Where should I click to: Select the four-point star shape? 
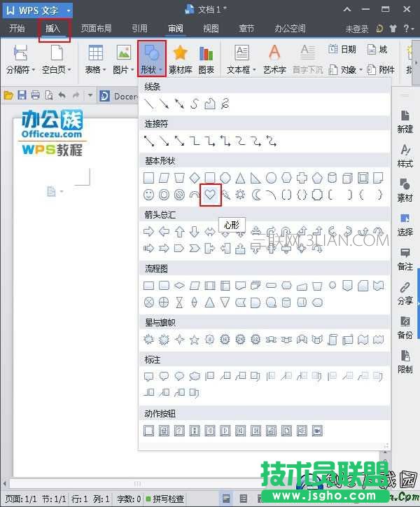point(179,340)
